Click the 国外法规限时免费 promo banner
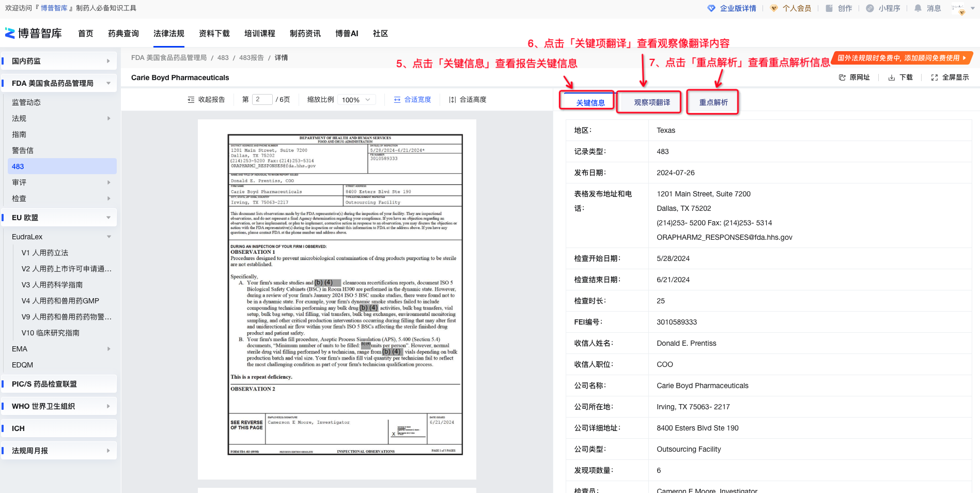 tap(902, 58)
